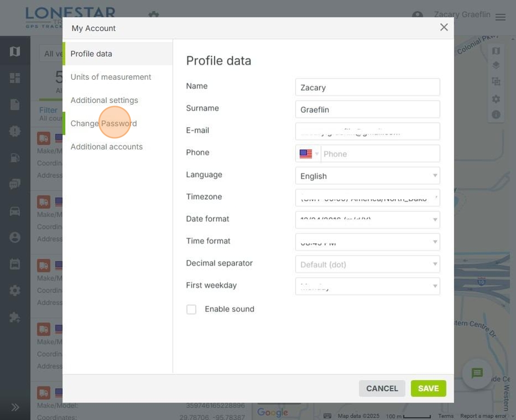Open the map view in sidebar
Screen dimensions: 516x420
click(x=15, y=52)
